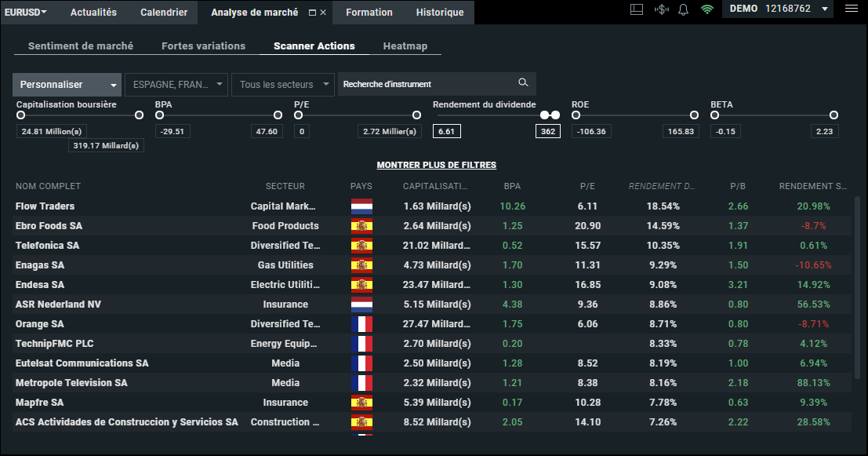Open the currency deposit icon in top bar
Image resolution: width=868 pixels, height=456 pixels.
pyautogui.click(x=662, y=9)
